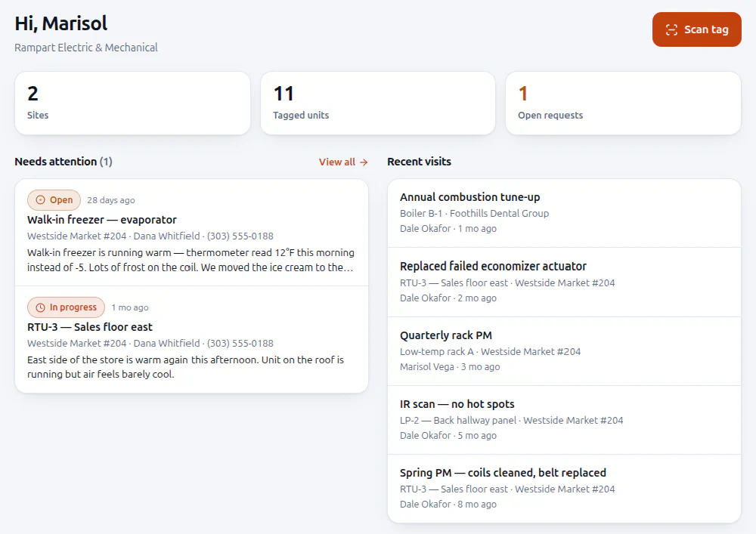Open the IR scan — no hot spots visit
The image size is (756, 534).
point(564,420)
